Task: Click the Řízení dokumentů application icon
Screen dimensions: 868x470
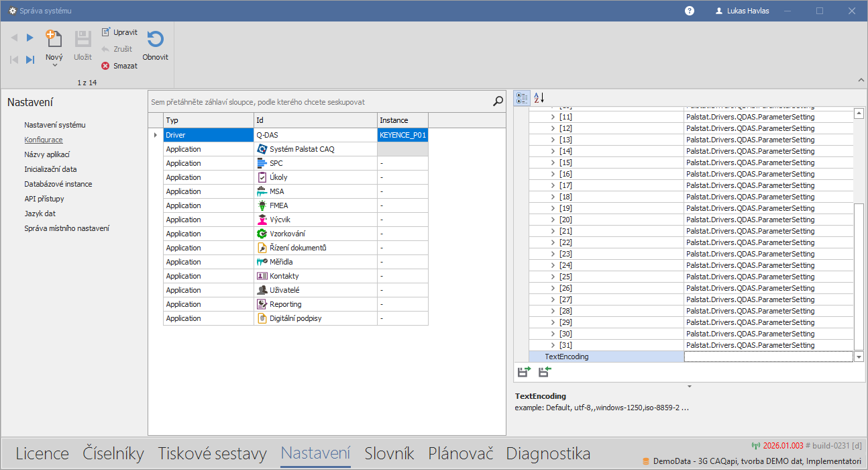Action: point(263,248)
